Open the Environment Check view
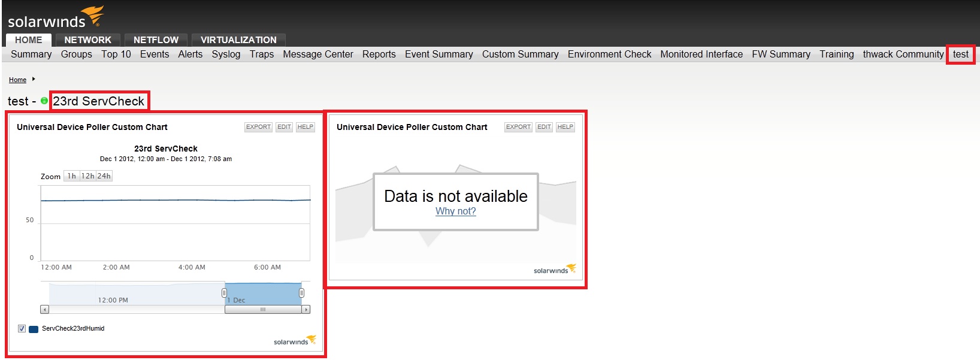 point(610,54)
